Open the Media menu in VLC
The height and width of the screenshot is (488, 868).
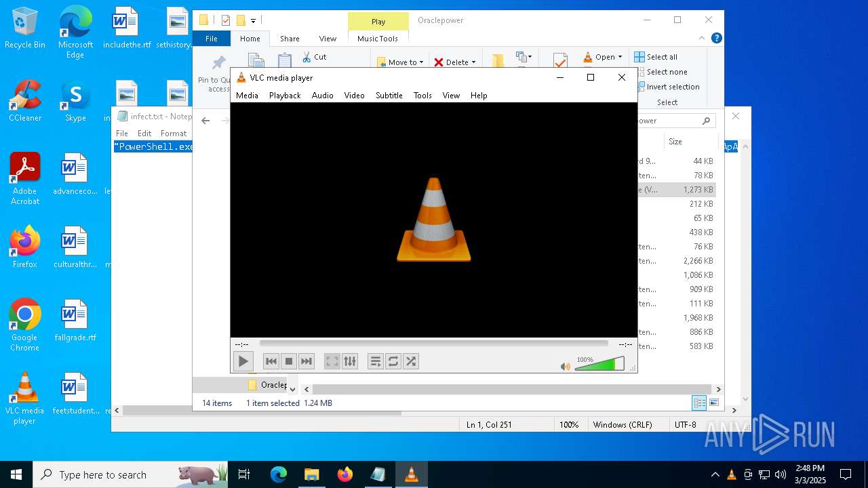247,96
